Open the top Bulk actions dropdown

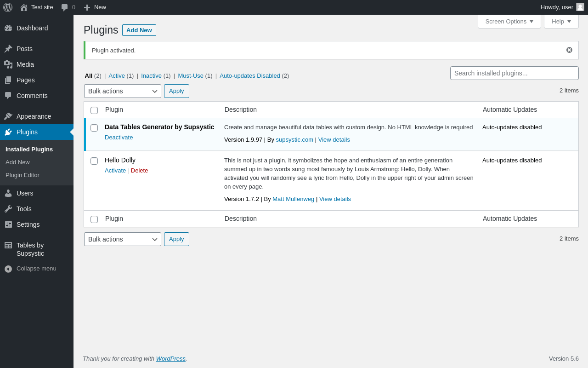[123, 91]
